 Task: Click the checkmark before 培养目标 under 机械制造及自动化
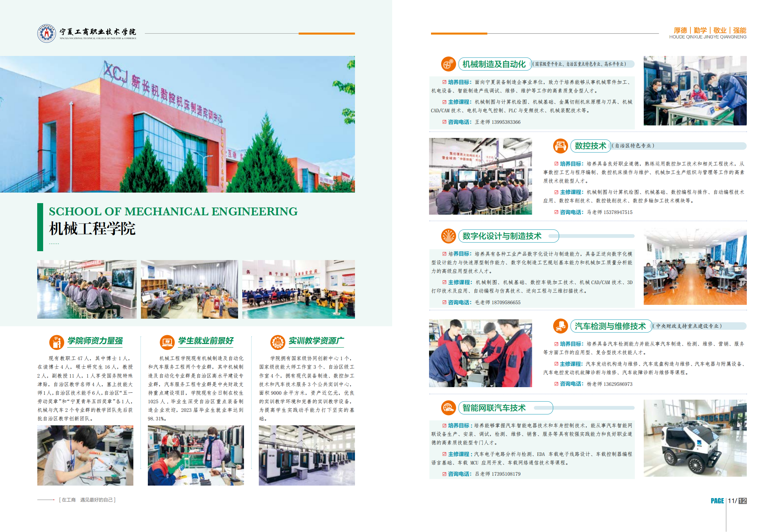coord(444,82)
